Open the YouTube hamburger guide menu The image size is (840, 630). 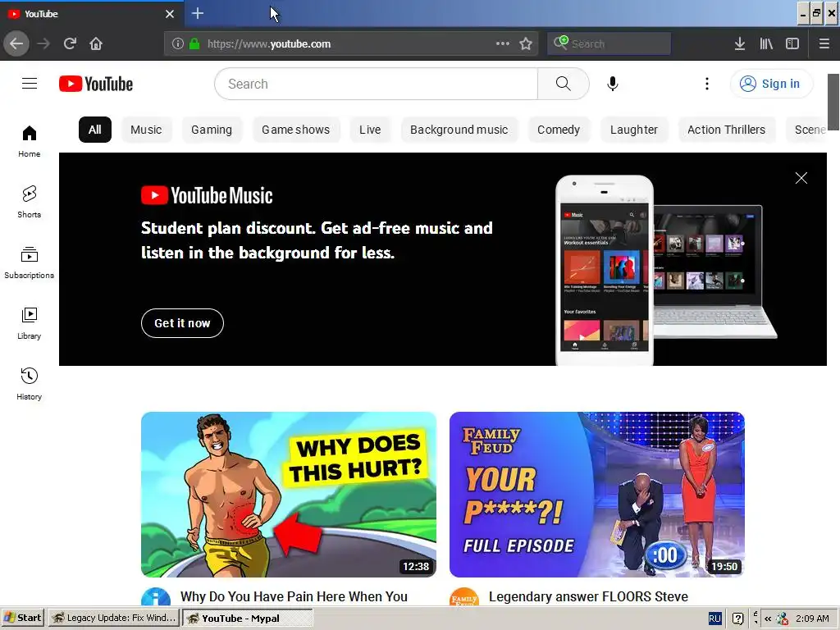point(30,84)
